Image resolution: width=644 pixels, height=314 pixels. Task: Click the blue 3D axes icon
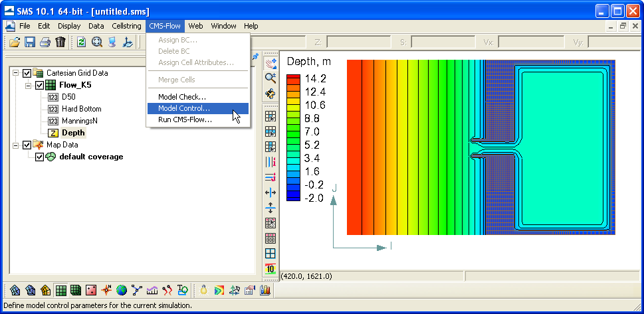(x=128, y=42)
